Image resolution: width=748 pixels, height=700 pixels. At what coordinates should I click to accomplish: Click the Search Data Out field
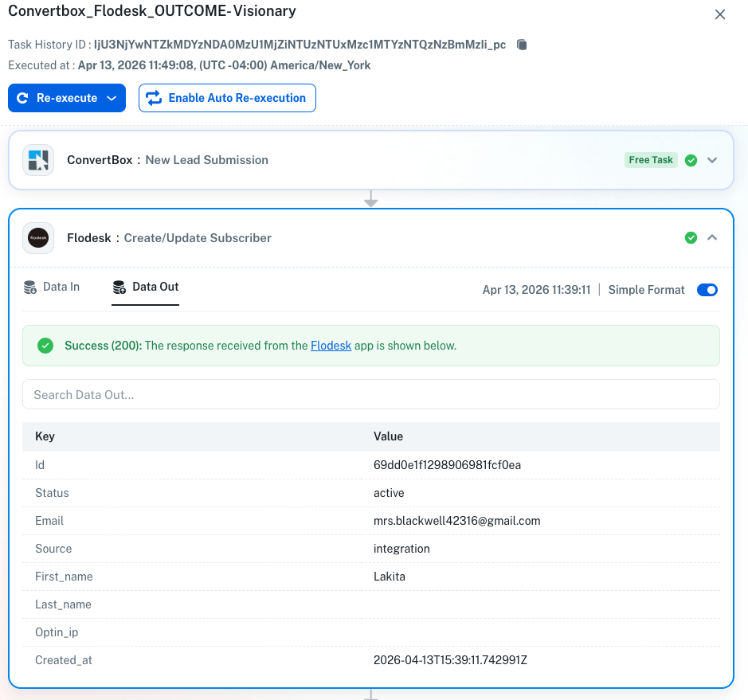pyautogui.click(x=370, y=394)
